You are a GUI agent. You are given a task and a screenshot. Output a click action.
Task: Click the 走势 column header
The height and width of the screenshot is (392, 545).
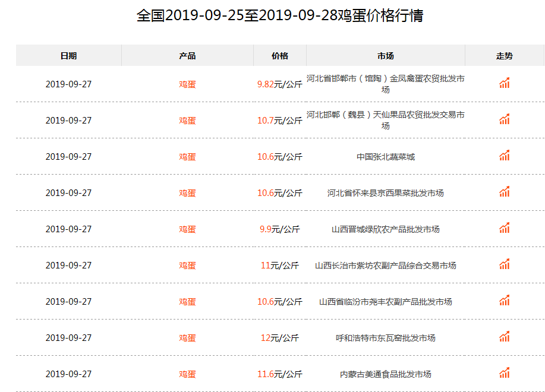point(505,56)
